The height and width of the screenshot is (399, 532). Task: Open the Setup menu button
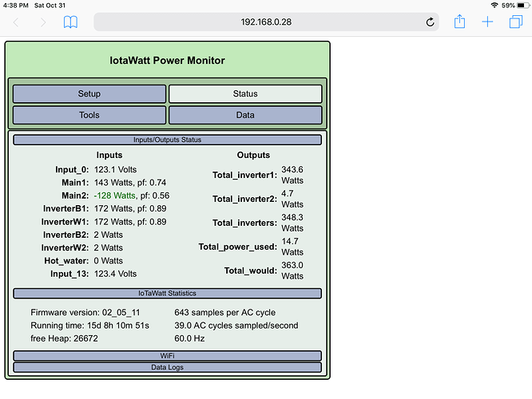pos(89,93)
